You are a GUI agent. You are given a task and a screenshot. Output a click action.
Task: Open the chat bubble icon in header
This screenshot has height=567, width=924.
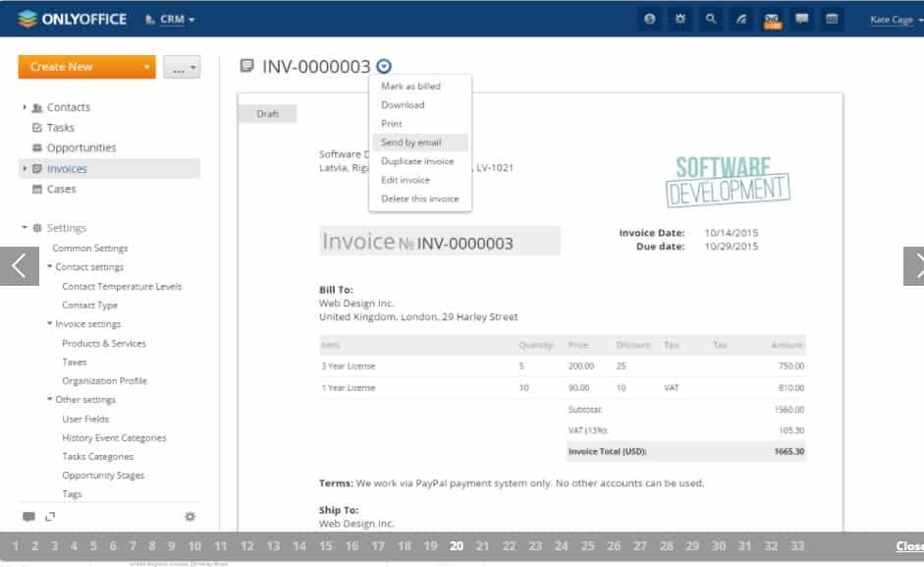tap(802, 19)
